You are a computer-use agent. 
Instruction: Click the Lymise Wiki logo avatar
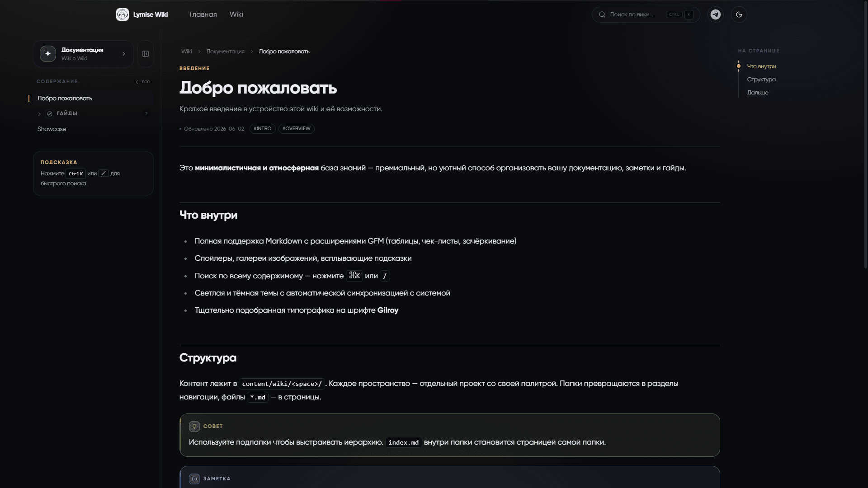[122, 14]
